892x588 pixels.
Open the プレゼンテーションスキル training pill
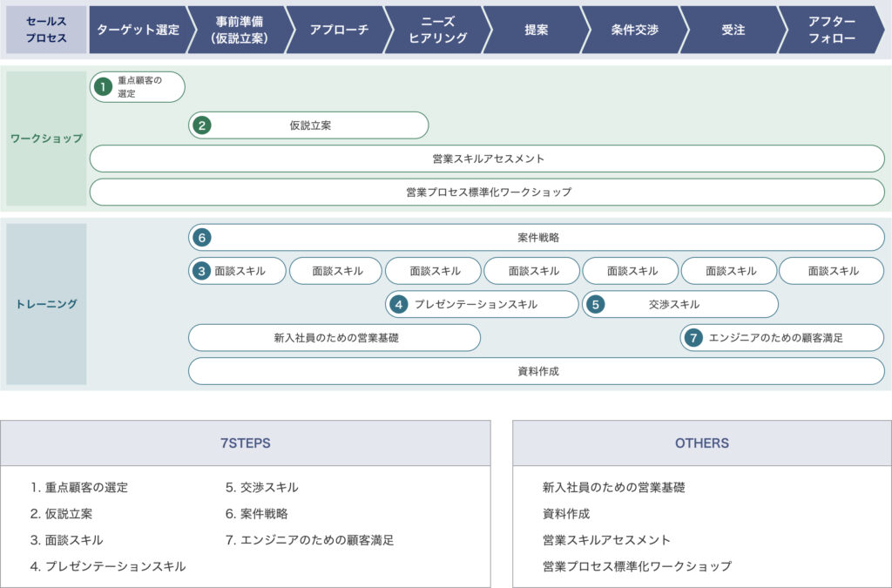482,305
